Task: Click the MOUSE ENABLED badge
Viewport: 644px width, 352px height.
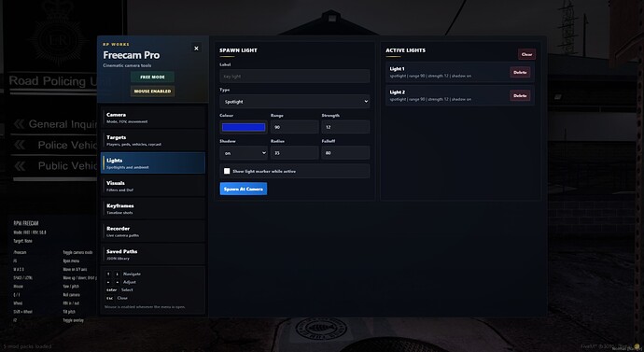Action: 152,92
